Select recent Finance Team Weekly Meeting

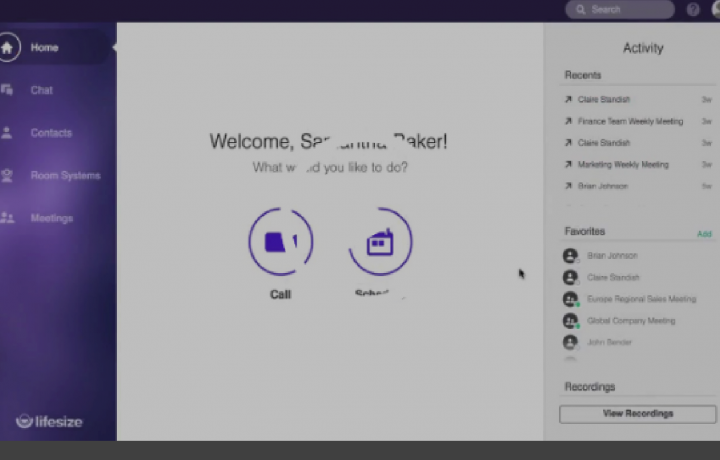[630, 121]
